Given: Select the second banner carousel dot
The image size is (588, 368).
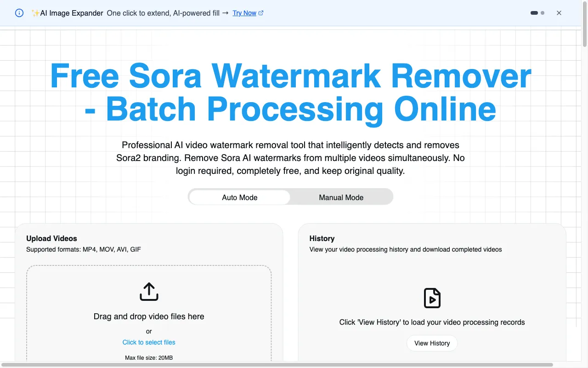Looking at the screenshot, I should tap(543, 13).
